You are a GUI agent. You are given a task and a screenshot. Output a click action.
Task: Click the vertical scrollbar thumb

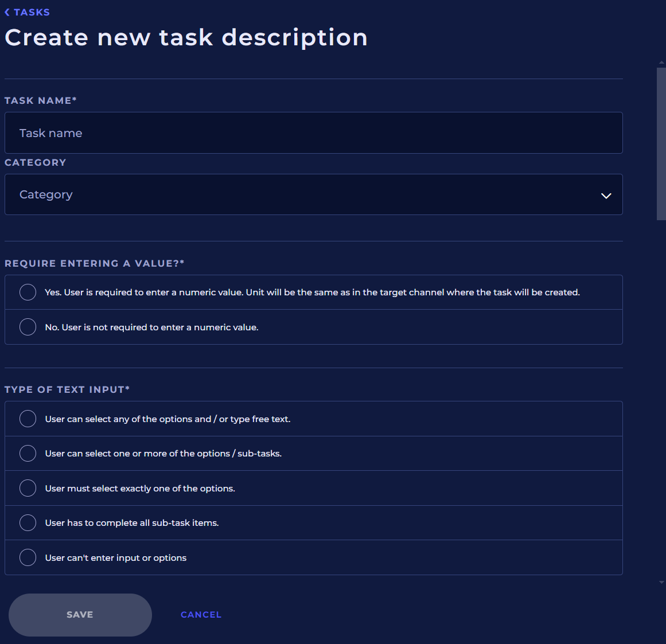pyautogui.click(x=661, y=143)
